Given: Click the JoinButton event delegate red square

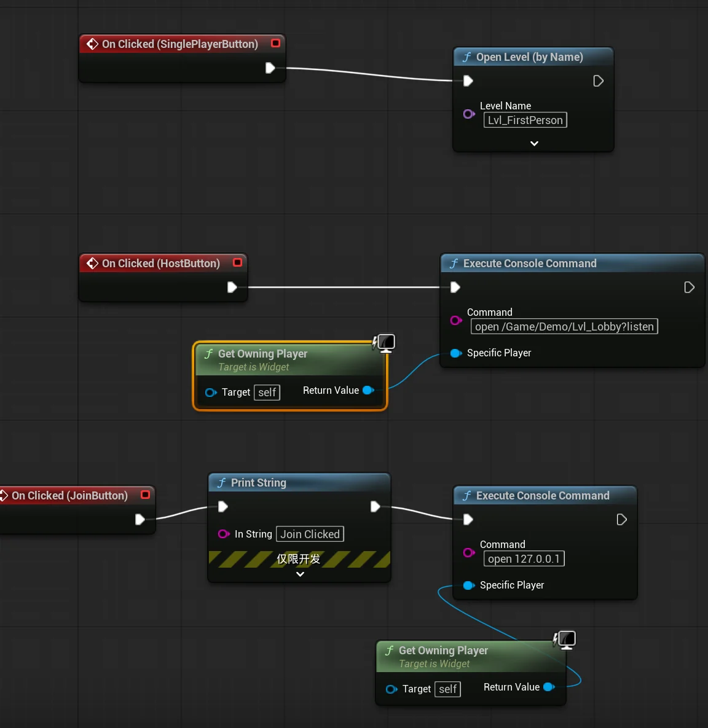Looking at the screenshot, I should pyautogui.click(x=146, y=495).
